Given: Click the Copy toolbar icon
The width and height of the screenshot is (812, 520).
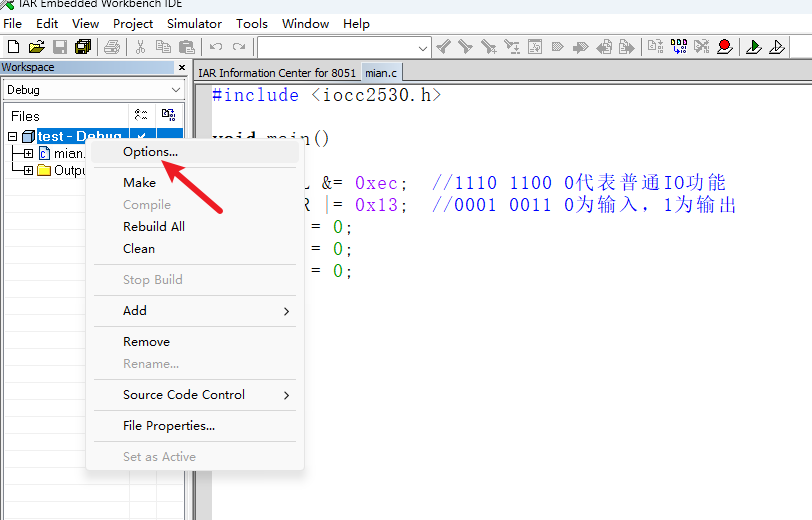Looking at the screenshot, I should click(x=163, y=47).
